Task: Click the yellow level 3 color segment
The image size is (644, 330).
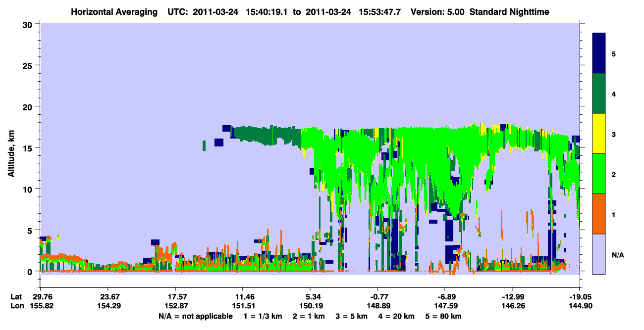Action: coord(599,133)
